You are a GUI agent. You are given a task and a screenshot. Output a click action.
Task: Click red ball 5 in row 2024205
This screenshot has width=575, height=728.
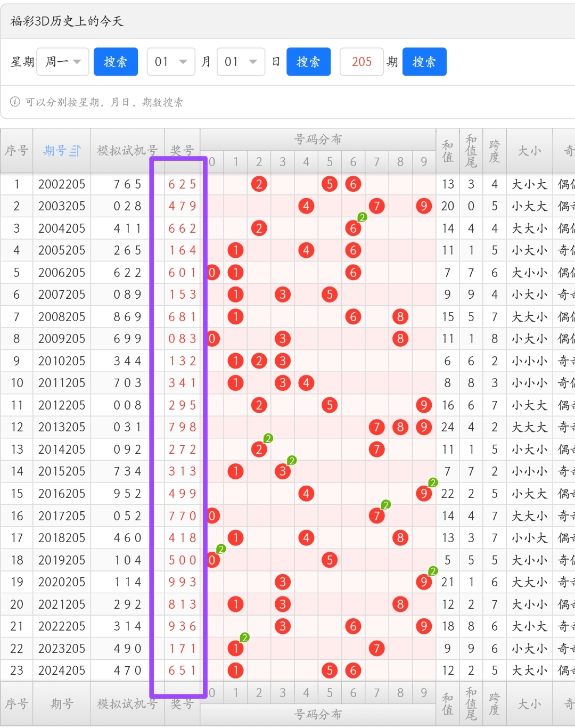pyautogui.click(x=330, y=670)
